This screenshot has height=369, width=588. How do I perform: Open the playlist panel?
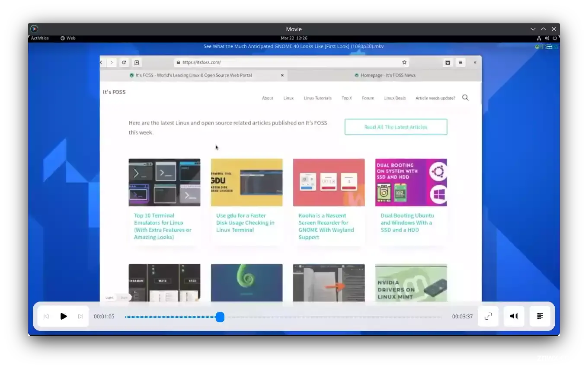[540, 316]
